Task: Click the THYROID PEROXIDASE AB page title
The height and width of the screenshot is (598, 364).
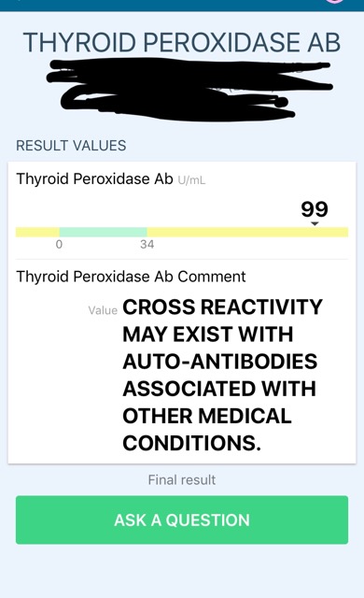Action: click(182, 42)
